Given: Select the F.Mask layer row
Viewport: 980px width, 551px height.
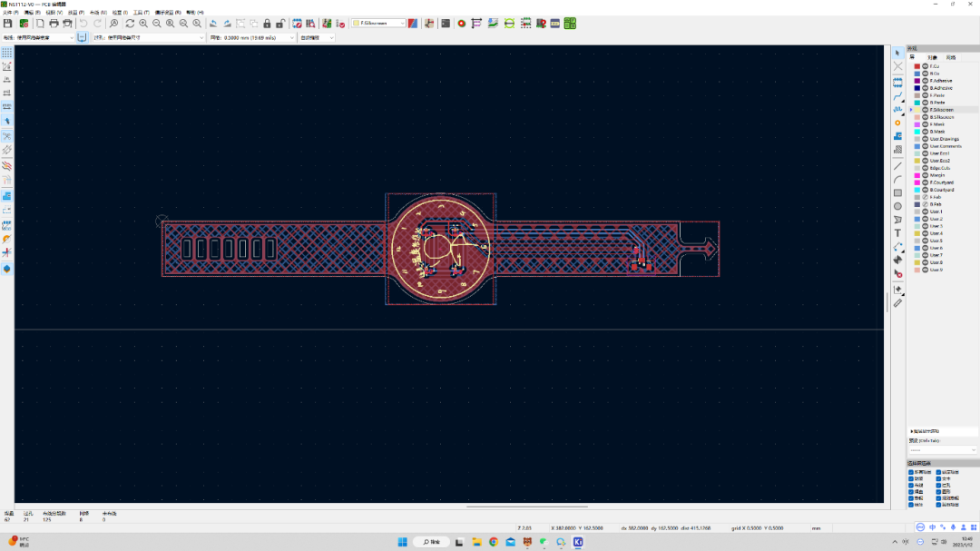Looking at the screenshot, I should (x=944, y=124).
